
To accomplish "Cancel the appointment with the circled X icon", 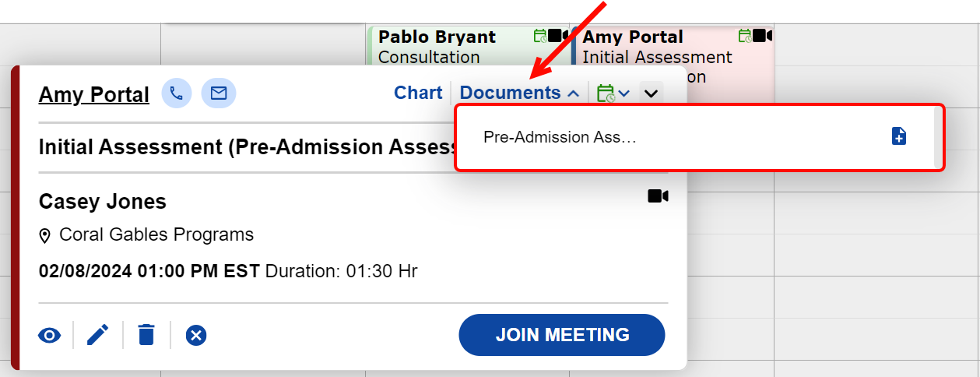I will tap(196, 336).
